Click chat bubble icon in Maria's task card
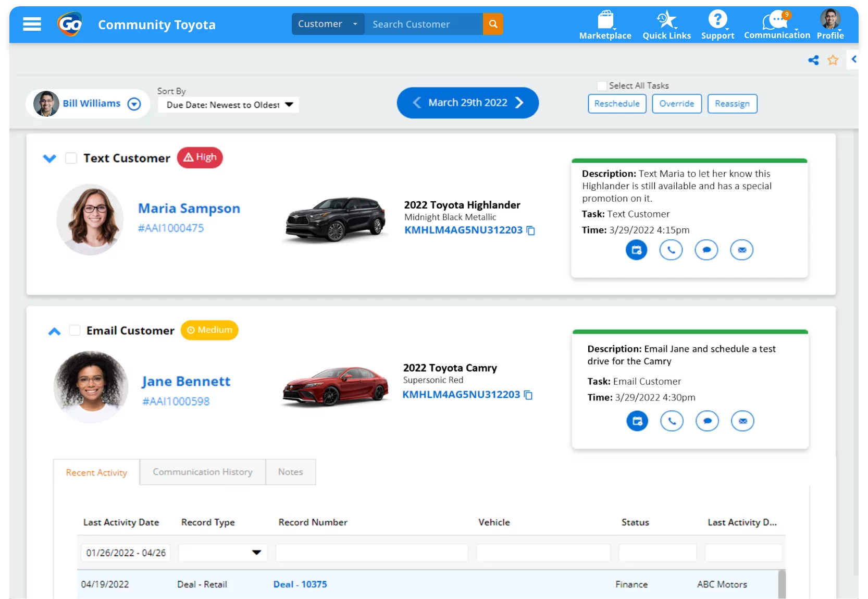868x599 pixels. (706, 250)
